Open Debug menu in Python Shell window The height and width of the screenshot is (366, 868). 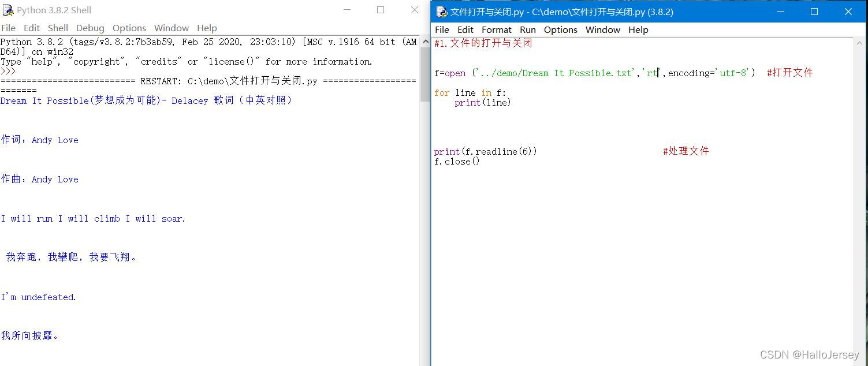[x=90, y=28]
